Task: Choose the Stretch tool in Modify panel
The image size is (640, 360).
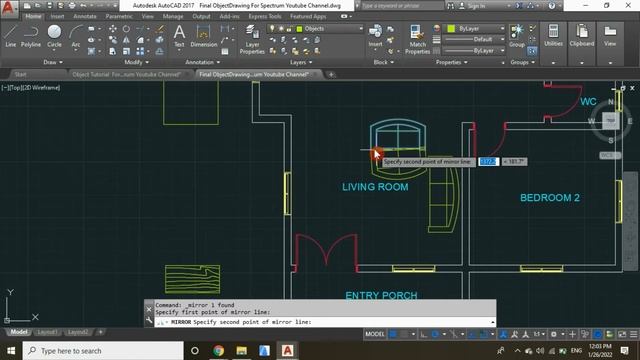Action: [x=113, y=51]
